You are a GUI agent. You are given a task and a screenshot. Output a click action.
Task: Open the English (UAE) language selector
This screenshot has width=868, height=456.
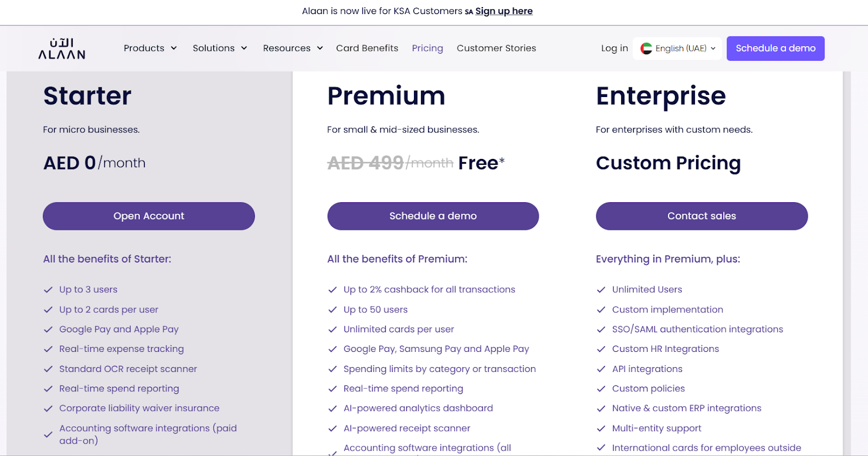[x=678, y=48]
